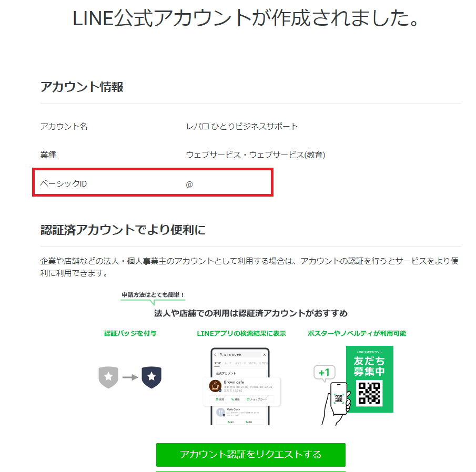Click the ショップカード button in the Brown cafe card
The image size is (476, 472).
[257, 399]
